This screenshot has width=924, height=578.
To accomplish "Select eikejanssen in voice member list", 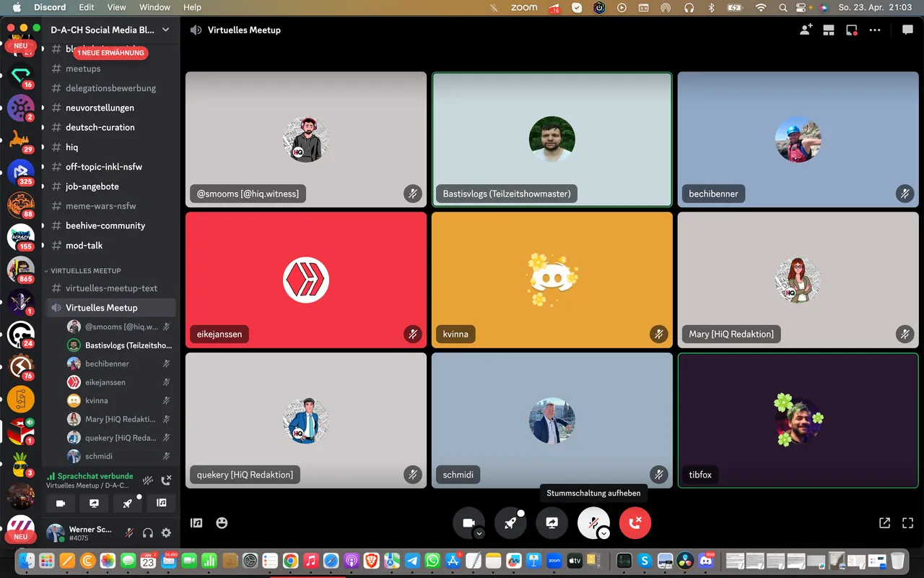I will click(118, 382).
